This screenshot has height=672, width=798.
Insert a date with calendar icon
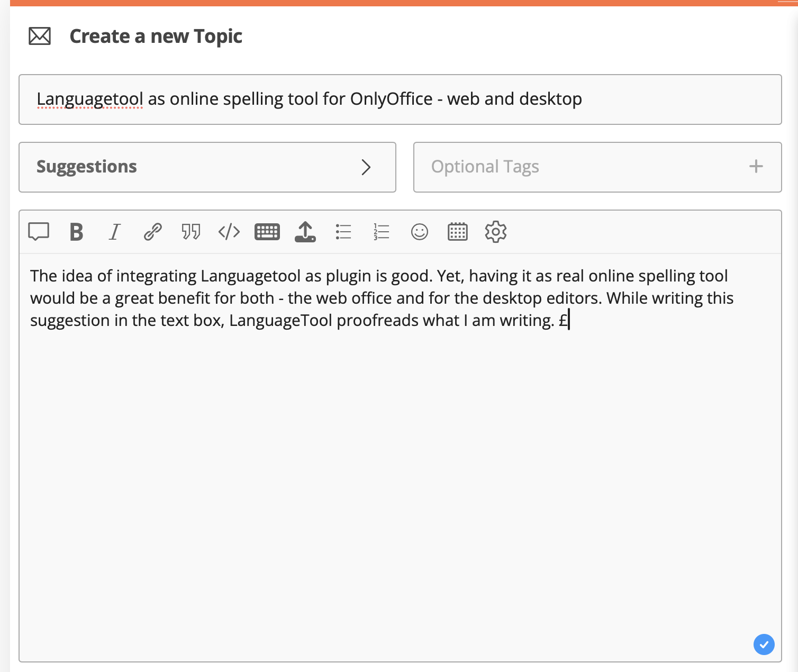[458, 232]
